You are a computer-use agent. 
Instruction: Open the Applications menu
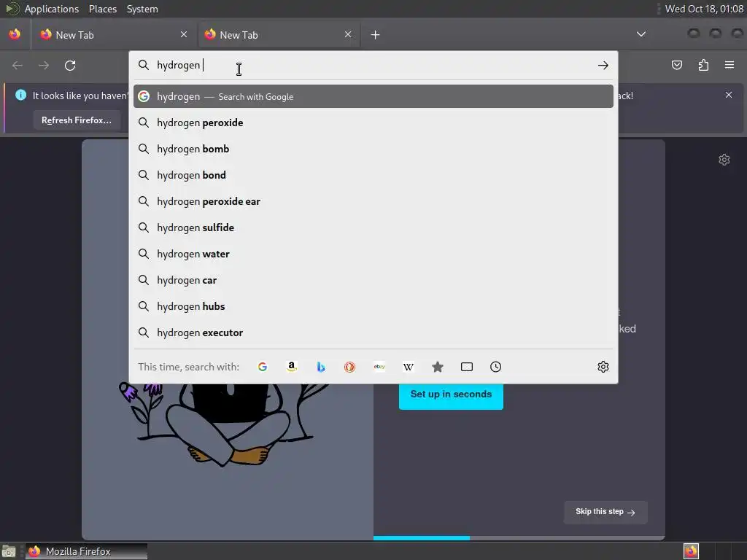coord(52,9)
